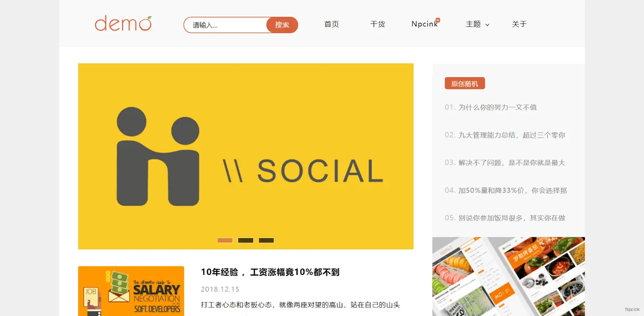Screen dimensions: 644x316
Task: Open sidebar post 03 解决不了问题
Action: pyautogui.click(x=512, y=163)
